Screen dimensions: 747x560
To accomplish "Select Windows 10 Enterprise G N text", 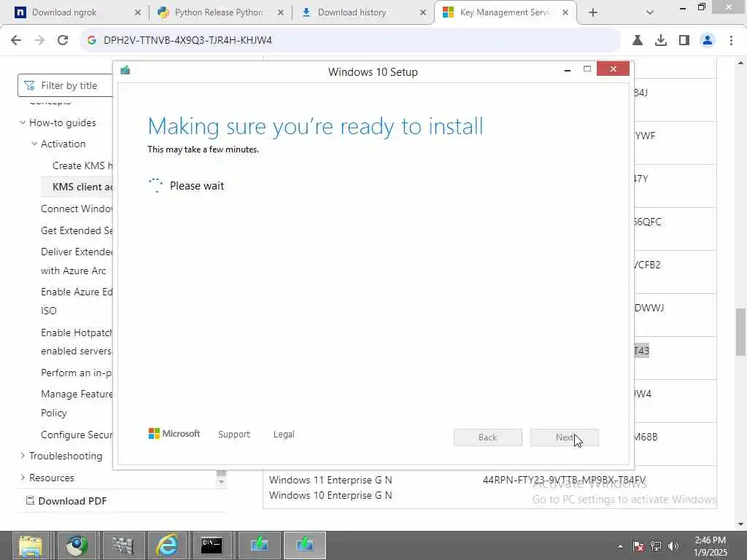I will (330, 495).
